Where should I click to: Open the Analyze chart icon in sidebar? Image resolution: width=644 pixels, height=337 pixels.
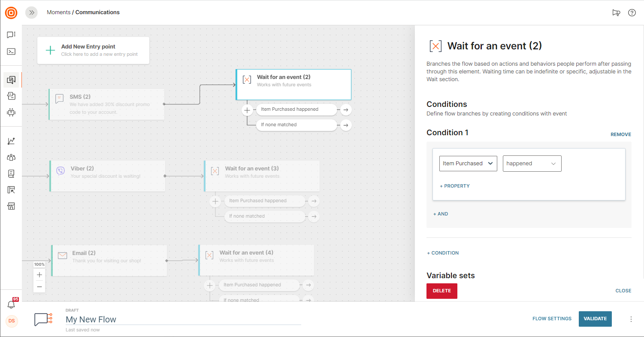(11, 141)
